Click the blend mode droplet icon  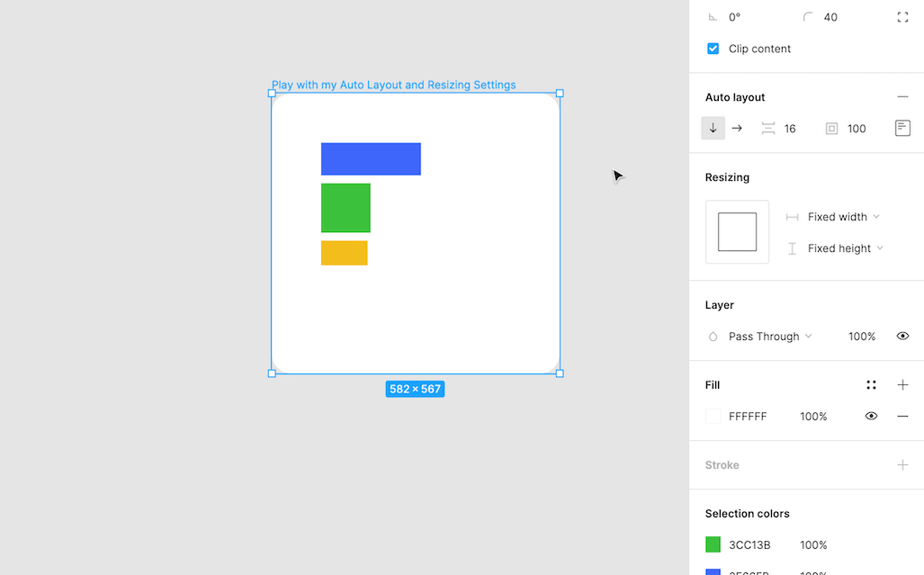pos(713,337)
